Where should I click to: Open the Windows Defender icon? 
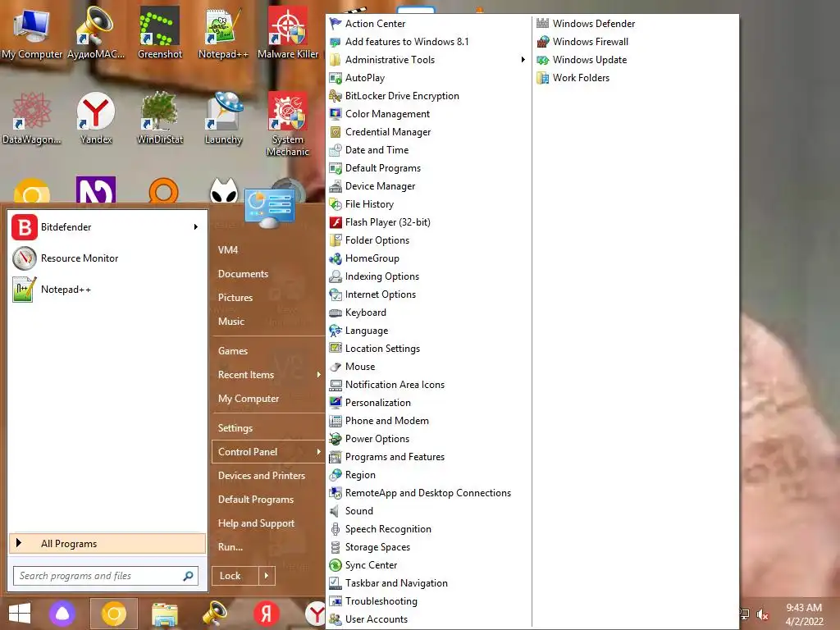[x=543, y=24]
